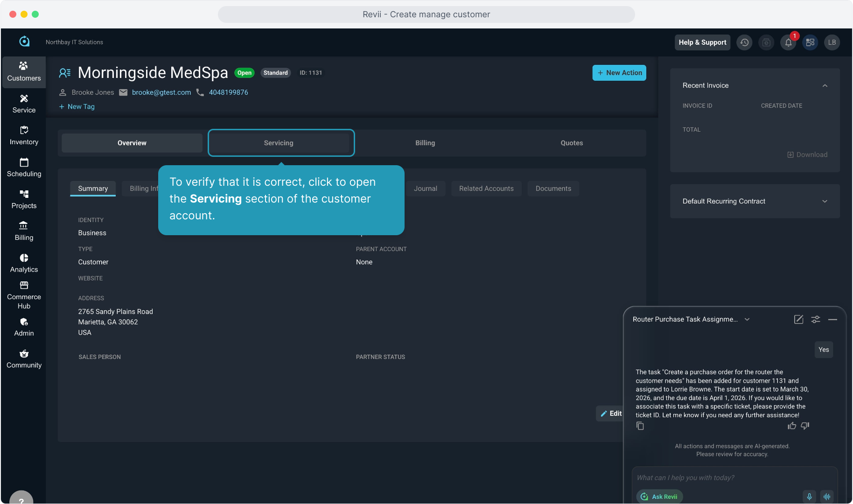The height and width of the screenshot is (504, 853).
Task: Click the brooke@gtest.com email link
Action: [x=161, y=92]
